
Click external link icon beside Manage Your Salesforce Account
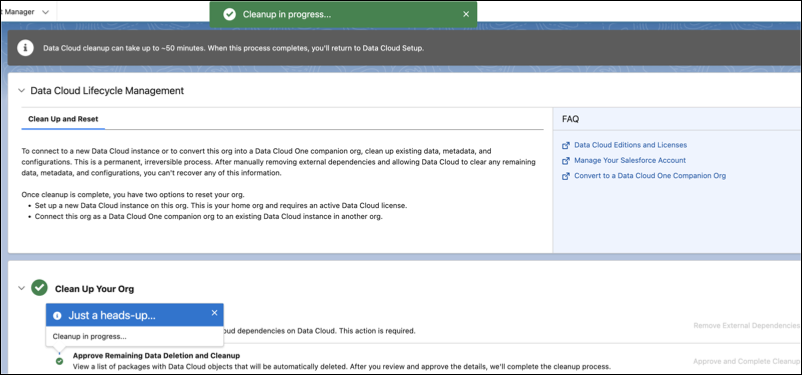pyautogui.click(x=566, y=161)
